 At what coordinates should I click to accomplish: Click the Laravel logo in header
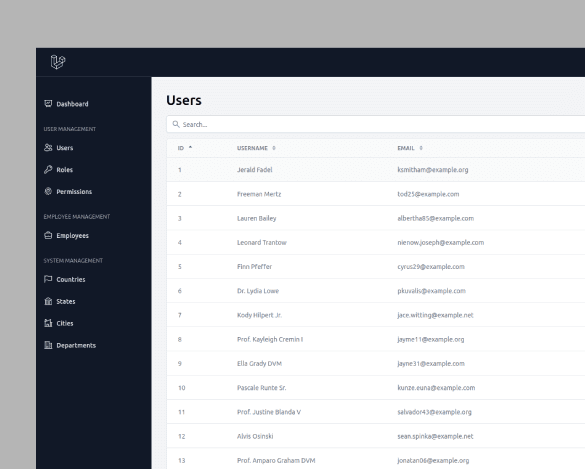58,62
